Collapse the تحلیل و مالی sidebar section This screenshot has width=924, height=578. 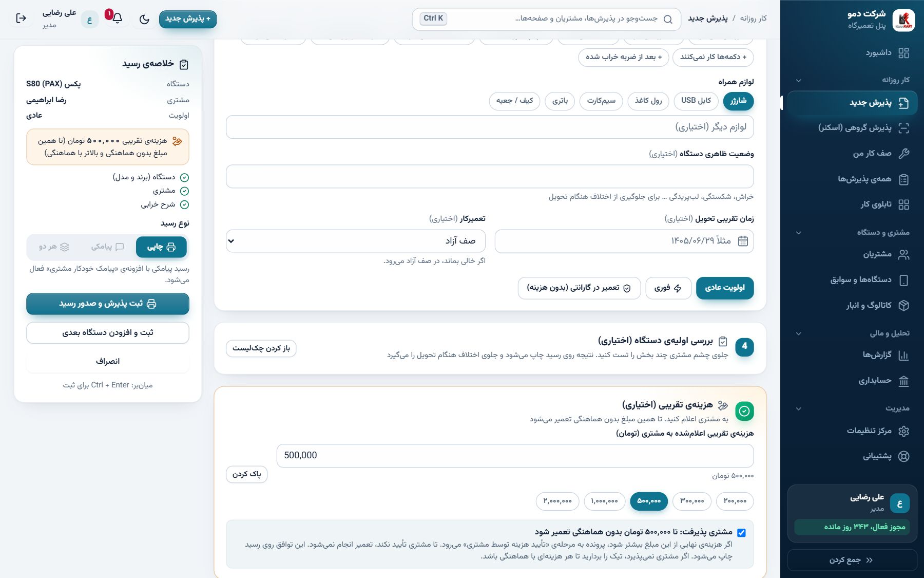pos(798,333)
